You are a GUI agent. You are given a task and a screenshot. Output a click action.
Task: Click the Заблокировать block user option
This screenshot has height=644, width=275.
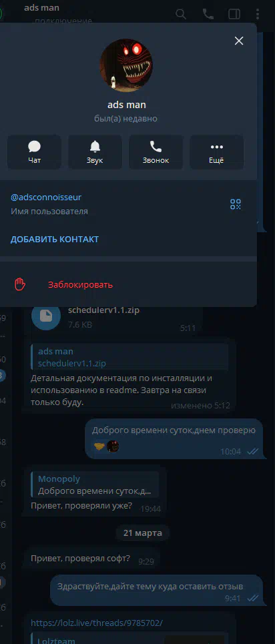click(x=80, y=284)
